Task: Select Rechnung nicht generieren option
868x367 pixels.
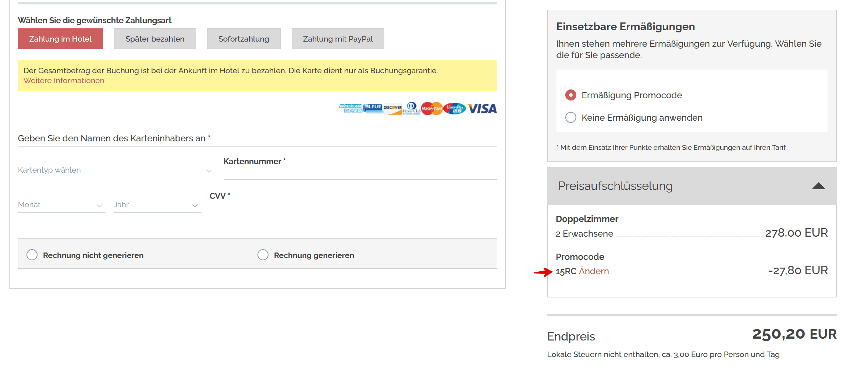Action: tap(32, 255)
